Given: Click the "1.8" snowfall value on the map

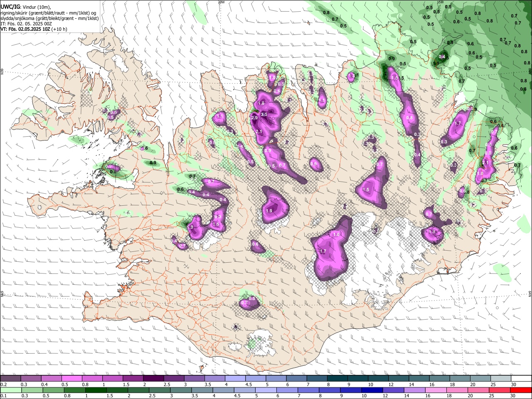Looking at the screenshot, I should click(261, 103).
